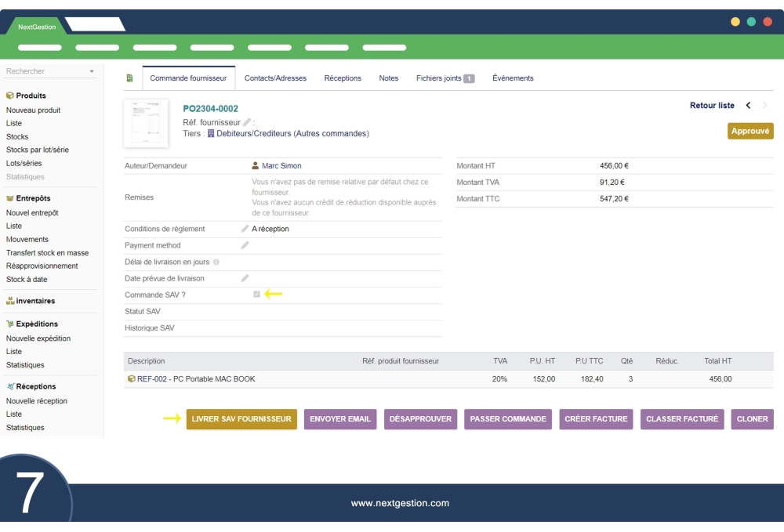Open the Événements tab

[513, 78]
